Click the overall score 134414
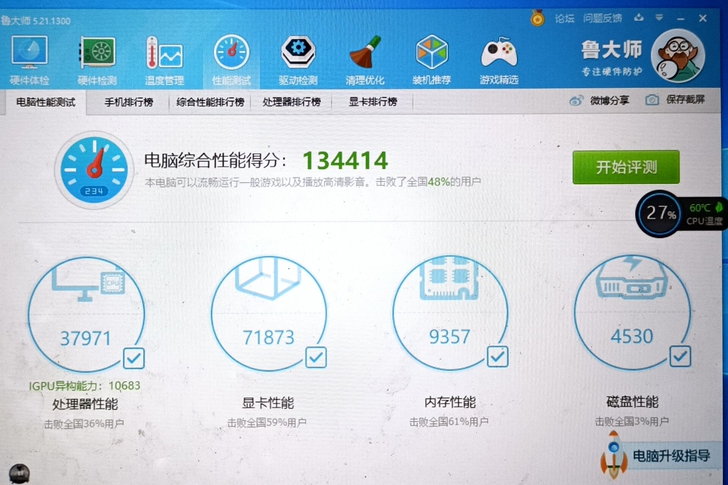This screenshot has width=728, height=485. (x=345, y=161)
